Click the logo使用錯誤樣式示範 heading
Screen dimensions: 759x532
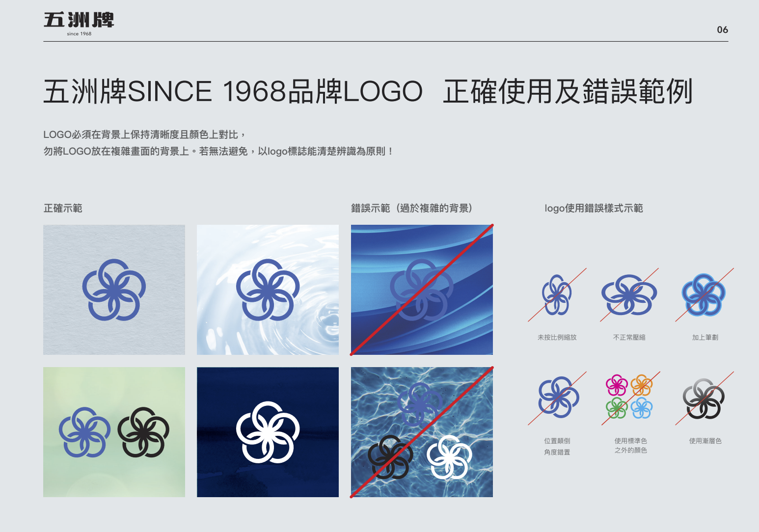pyautogui.click(x=595, y=208)
